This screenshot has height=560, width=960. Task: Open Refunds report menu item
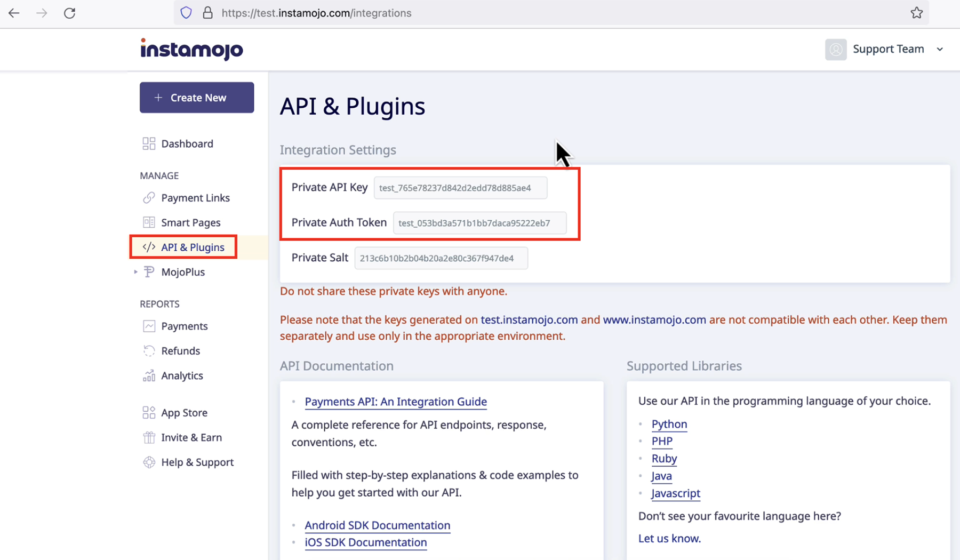click(180, 351)
